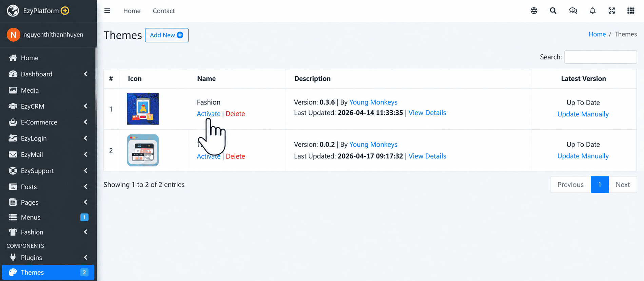This screenshot has width=644, height=281.
Task: Delete the second theme in row 2
Action: pyautogui.click(x=235, y=156)
